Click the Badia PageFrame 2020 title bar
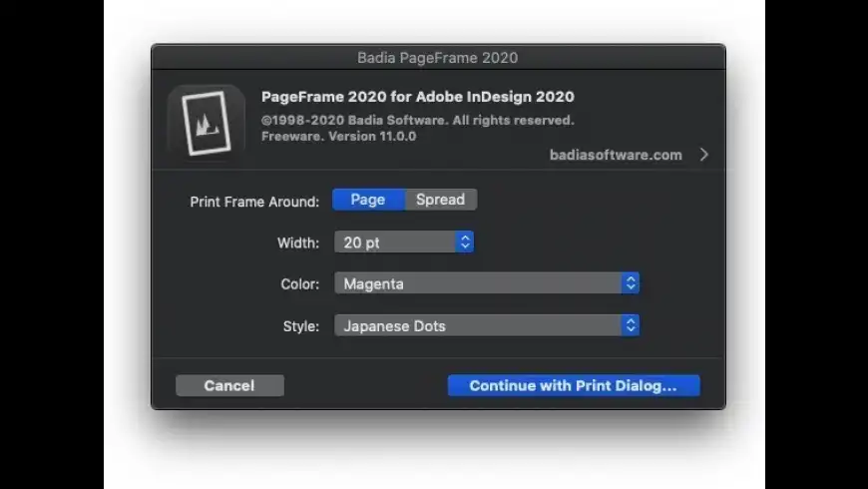The image size is (868, 489). click(438, 57)
